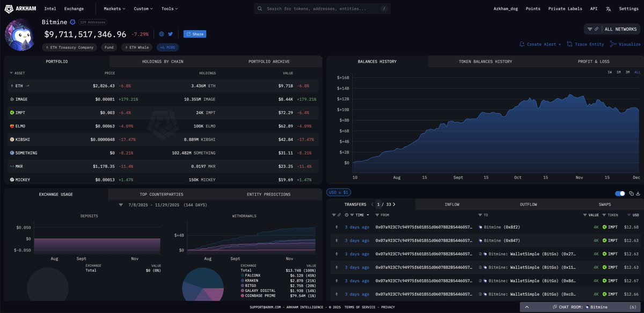Open the Exchange Usage date filter icon
The width and height of the screenshot is (644, 313).
[121, 205]
